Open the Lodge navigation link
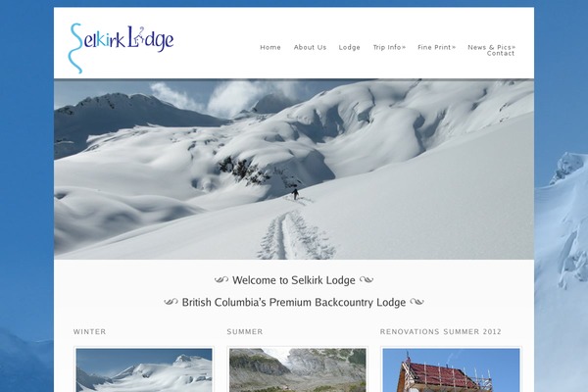The width and height of the screenshot is (588, 392). coord(349,47)
